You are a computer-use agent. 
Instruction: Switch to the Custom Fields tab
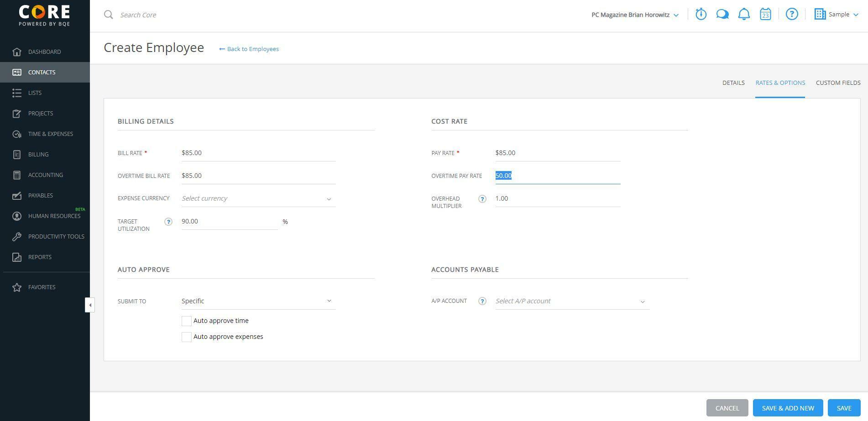838,83
